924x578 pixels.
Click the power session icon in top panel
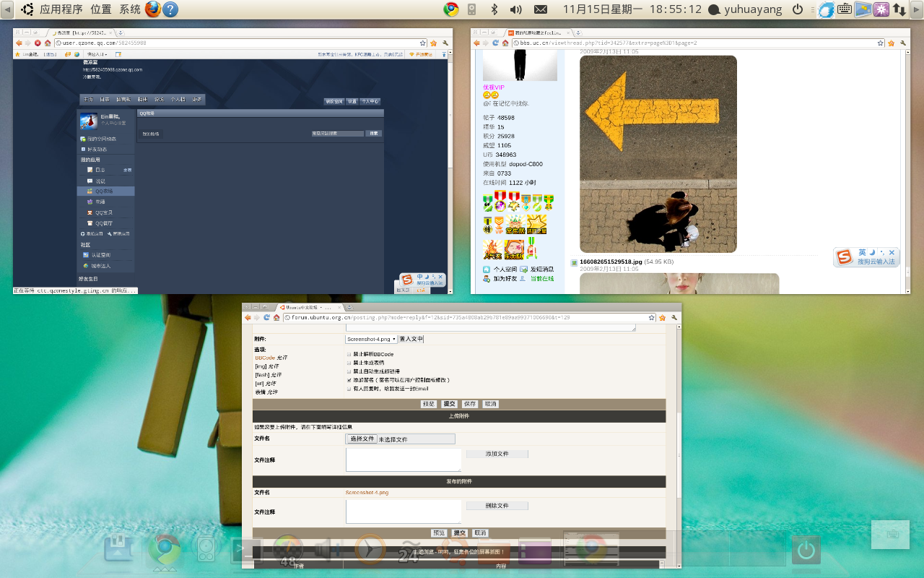pos(798,9)
